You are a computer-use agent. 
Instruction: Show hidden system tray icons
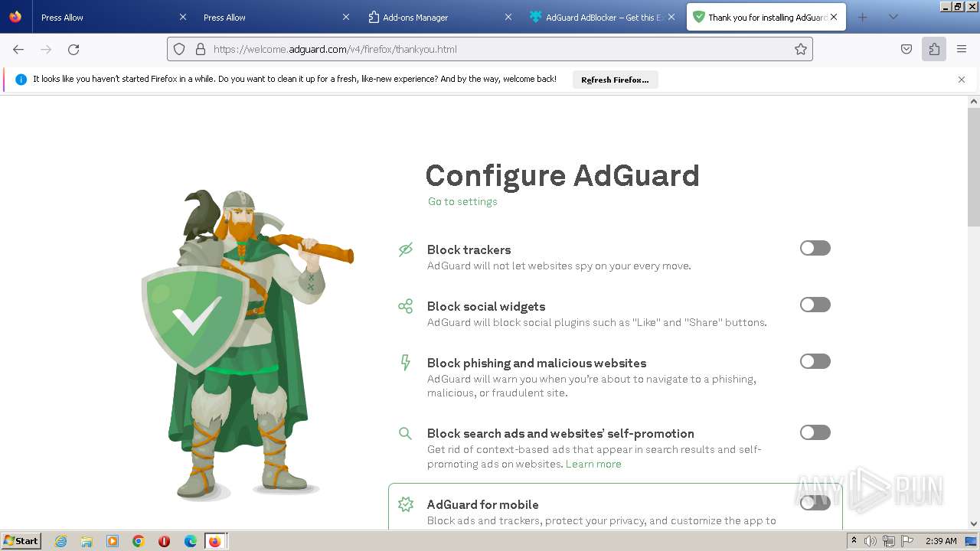coord(854,541)
